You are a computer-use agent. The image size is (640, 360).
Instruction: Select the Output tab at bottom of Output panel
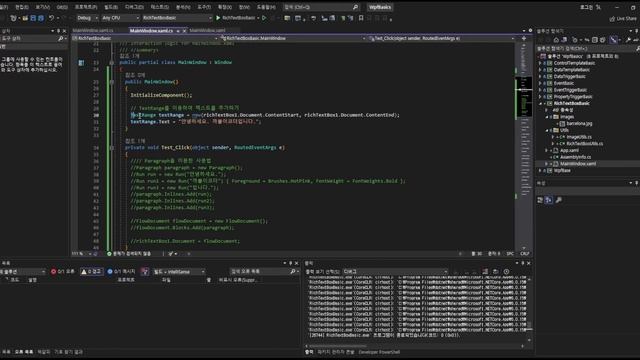click(x=309, y=352)
